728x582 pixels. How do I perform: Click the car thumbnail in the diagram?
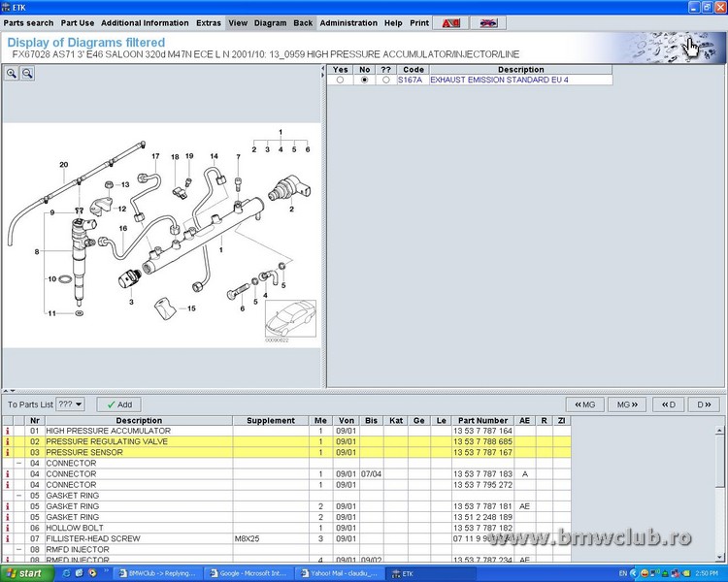tap(290, 319)
